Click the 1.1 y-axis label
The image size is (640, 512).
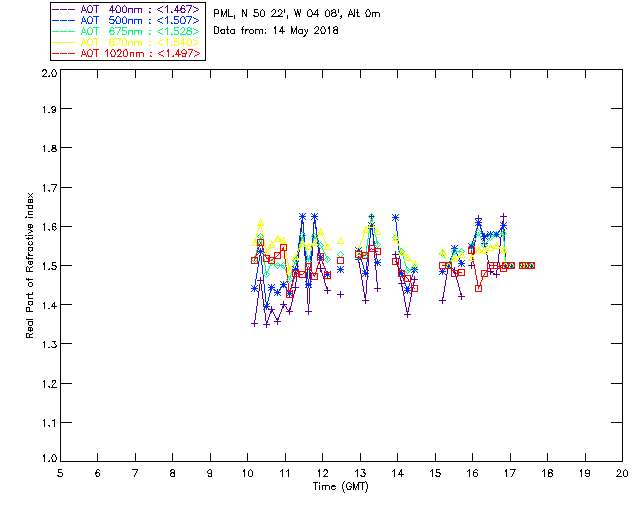coord(49,423)
